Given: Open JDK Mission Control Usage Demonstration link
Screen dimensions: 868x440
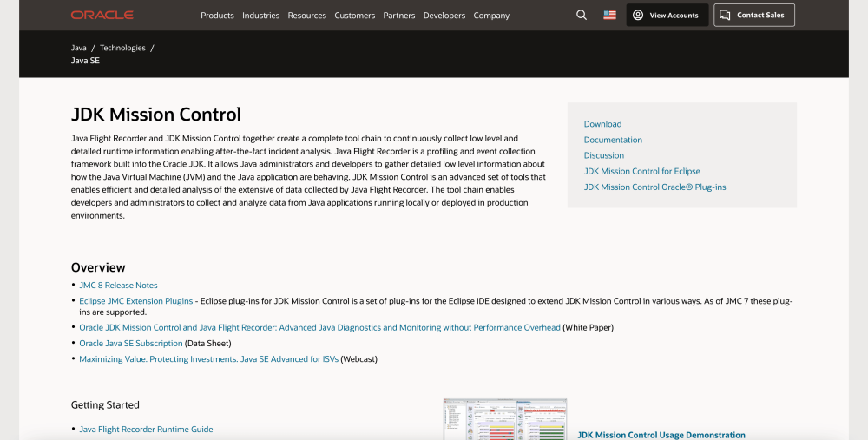Looking at the screenshot, I should pyautogui.click(x=661, y=435).
